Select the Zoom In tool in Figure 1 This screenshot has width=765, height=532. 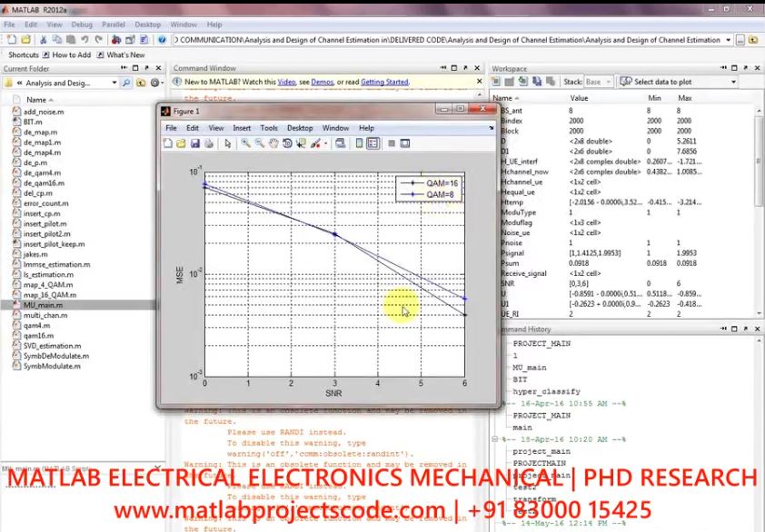[246, 143]
